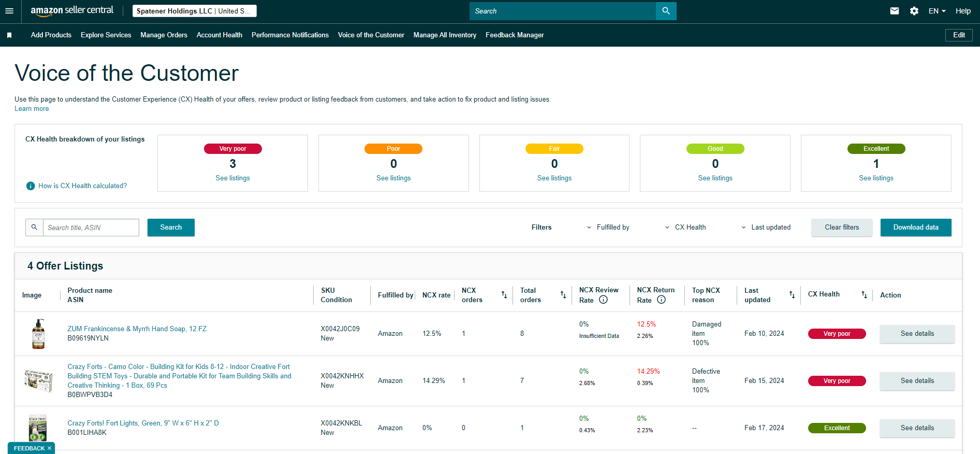The image size is (980, 454).
Task: Open Manage Orders
Action: click(164, 35)
